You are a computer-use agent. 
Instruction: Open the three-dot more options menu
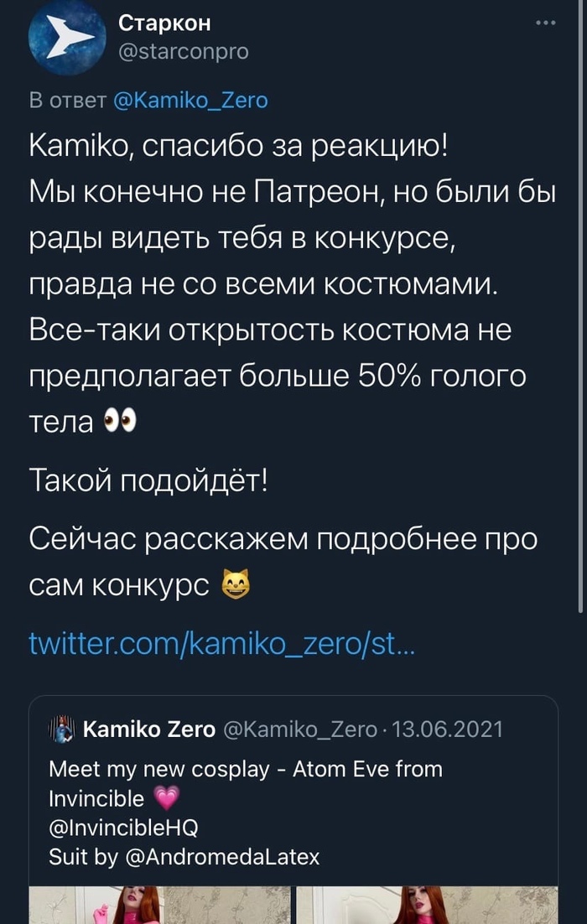(545, 24)
